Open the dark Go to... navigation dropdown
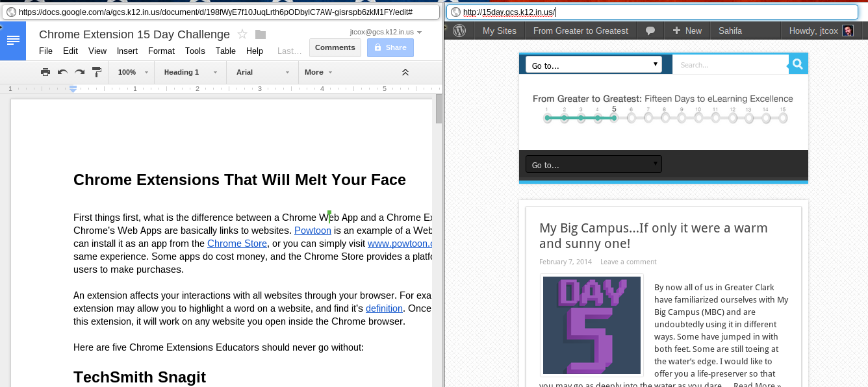 [593, 165]
